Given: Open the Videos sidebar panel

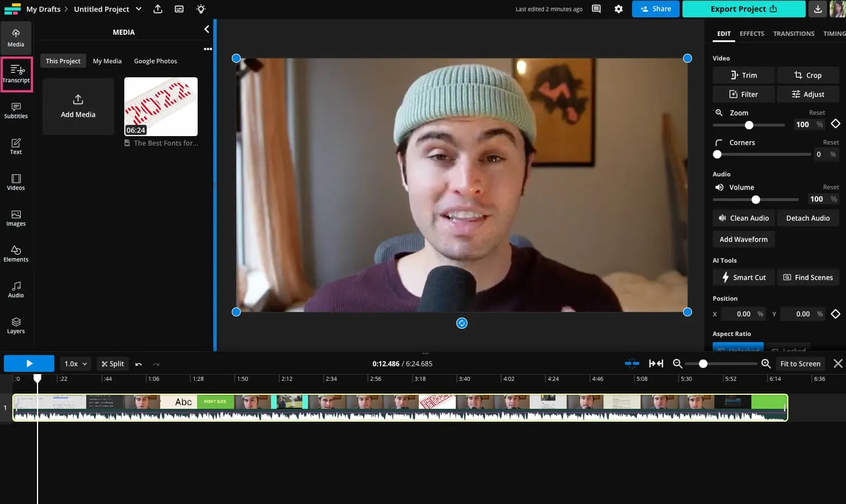Looking at the screenshot, I should click(x=16, y=182).
